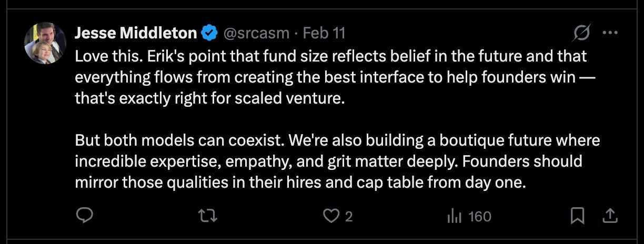Open the view analytics bar-chart icon
This screenshot has width=644, height=244.
click(454, 216)
